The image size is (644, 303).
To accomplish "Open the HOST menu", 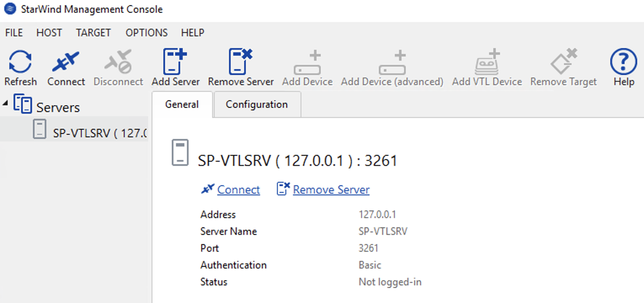I will (49, 33).
